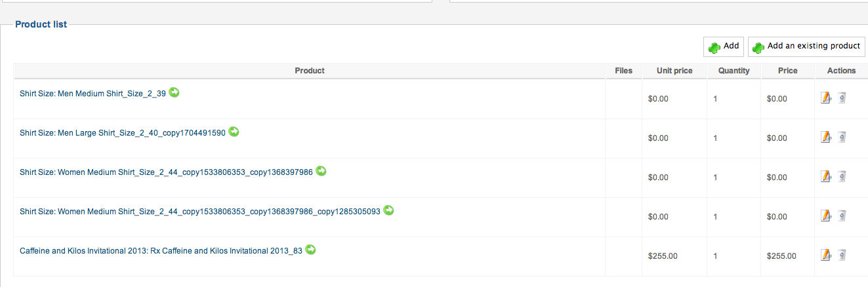Open Women Medium copy1368397986 product link

(166, 172)
